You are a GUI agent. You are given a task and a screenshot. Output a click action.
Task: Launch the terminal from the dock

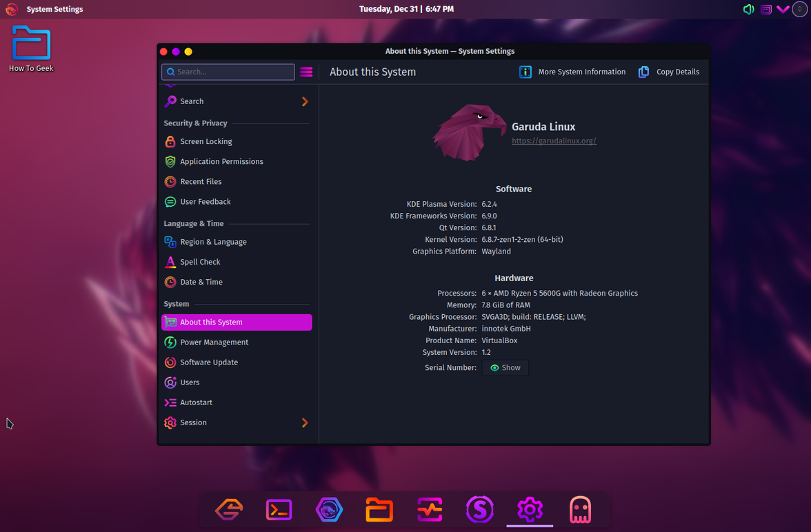point(279,510)
